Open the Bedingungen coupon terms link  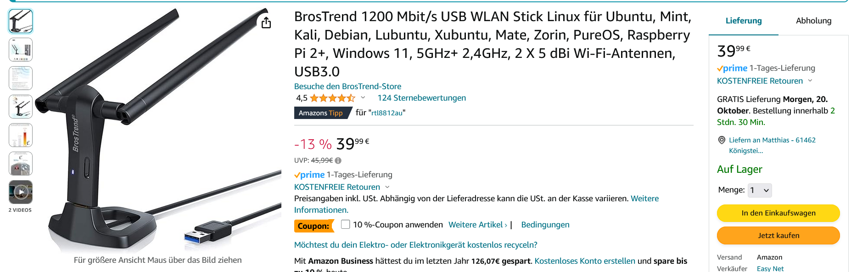pyautogui.click(x=545, y=225)
